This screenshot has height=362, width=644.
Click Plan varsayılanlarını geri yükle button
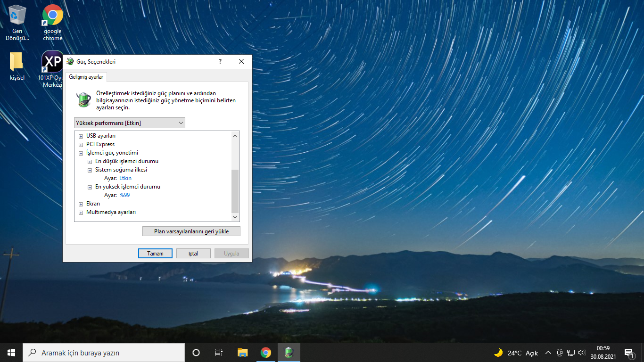pyautogui.click(x=191, y=231)
